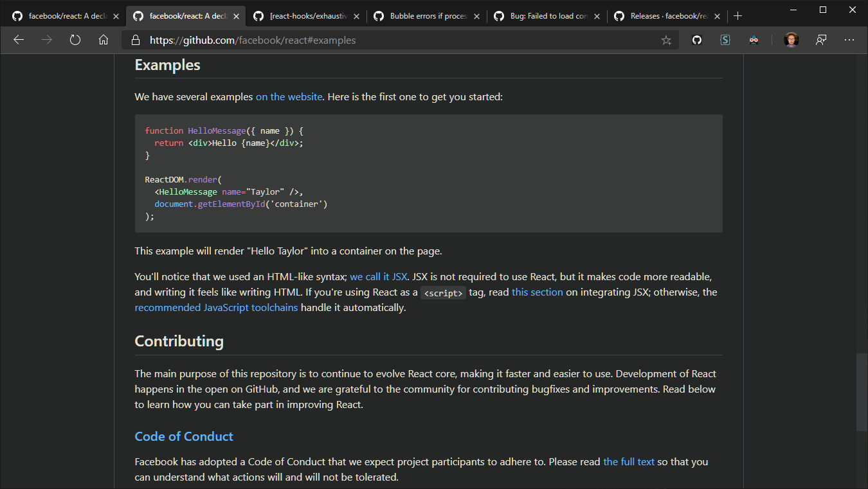Go back to the previous page

click(x=19, y=39)
